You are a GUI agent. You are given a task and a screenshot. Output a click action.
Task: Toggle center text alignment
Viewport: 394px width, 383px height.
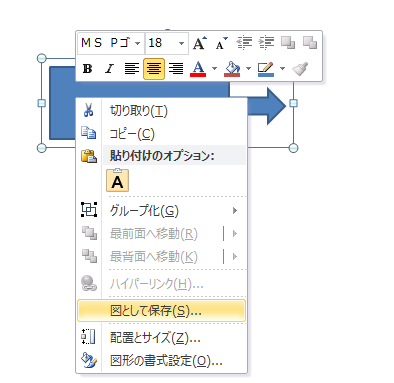(x=154, y=69)
